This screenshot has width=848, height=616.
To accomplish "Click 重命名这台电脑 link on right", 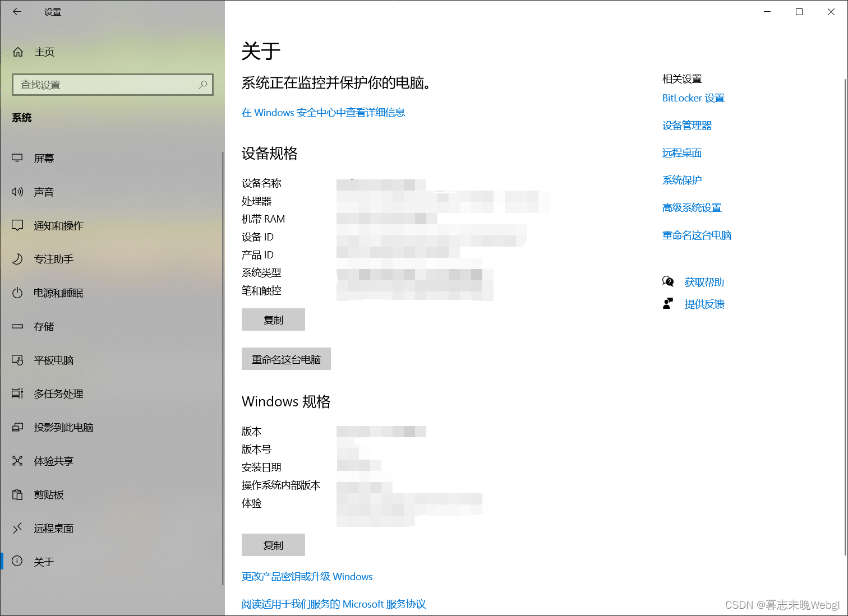I will [x=697, y=235].
